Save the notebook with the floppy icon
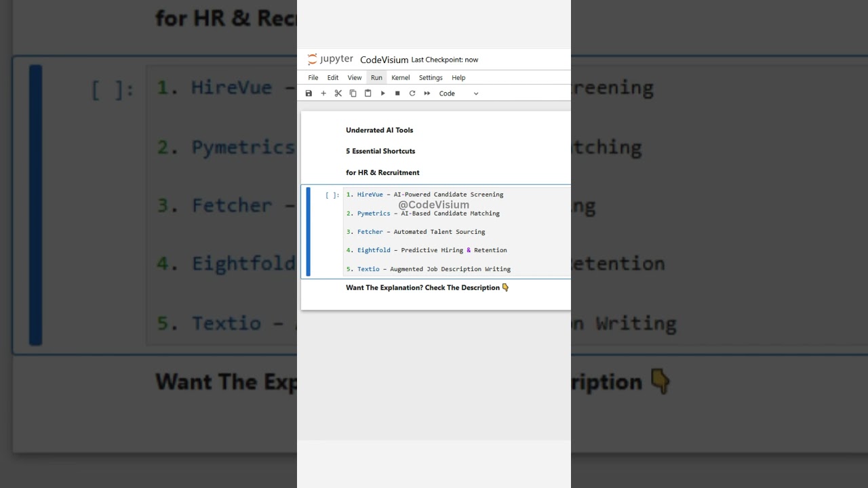This screenshot has height=488, width=868. pos(309,94)
